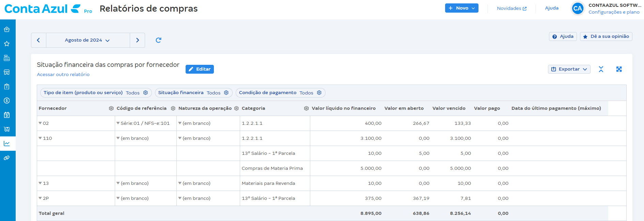Click the Conta Azul logo
This screenshot has height=221, width=644.
pos(43,9)
